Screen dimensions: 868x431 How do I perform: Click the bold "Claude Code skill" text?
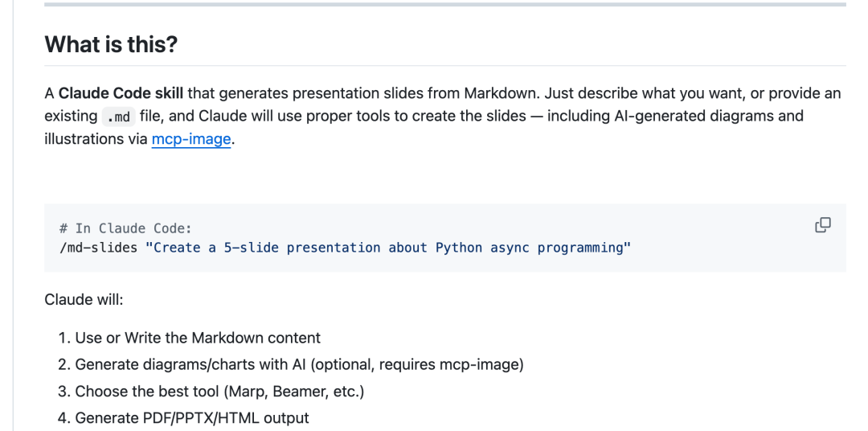tap(121, 93)
